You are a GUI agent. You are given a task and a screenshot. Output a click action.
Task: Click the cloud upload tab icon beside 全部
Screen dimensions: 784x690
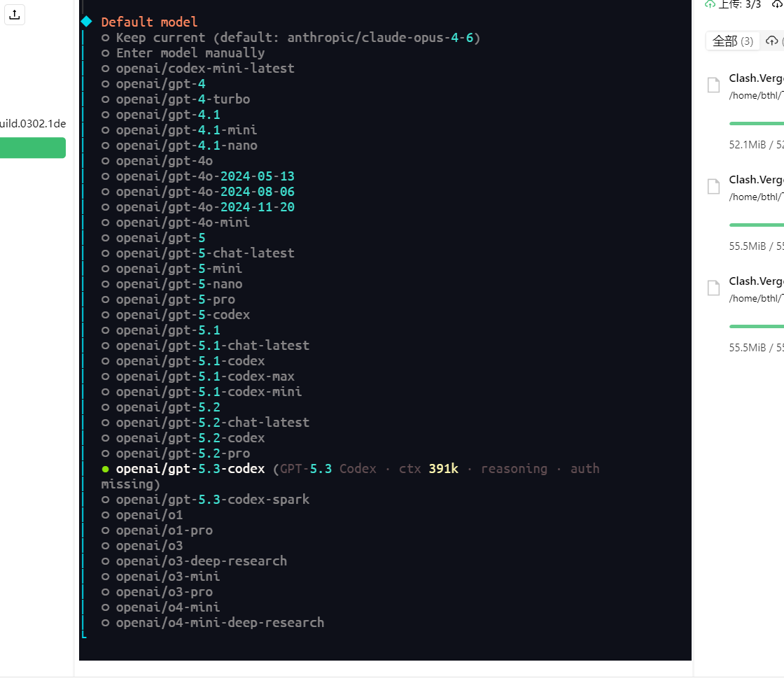pyautogui.click(x=772, y=41)
